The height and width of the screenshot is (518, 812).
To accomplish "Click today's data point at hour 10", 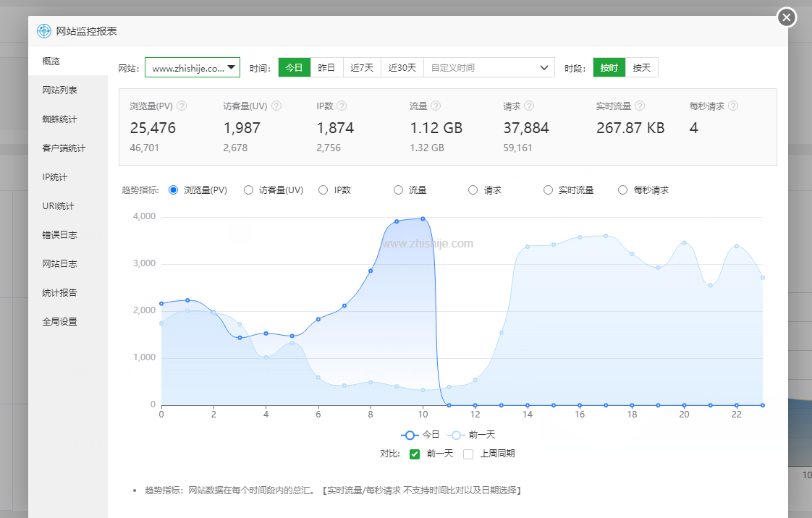I will click(423, 219).
